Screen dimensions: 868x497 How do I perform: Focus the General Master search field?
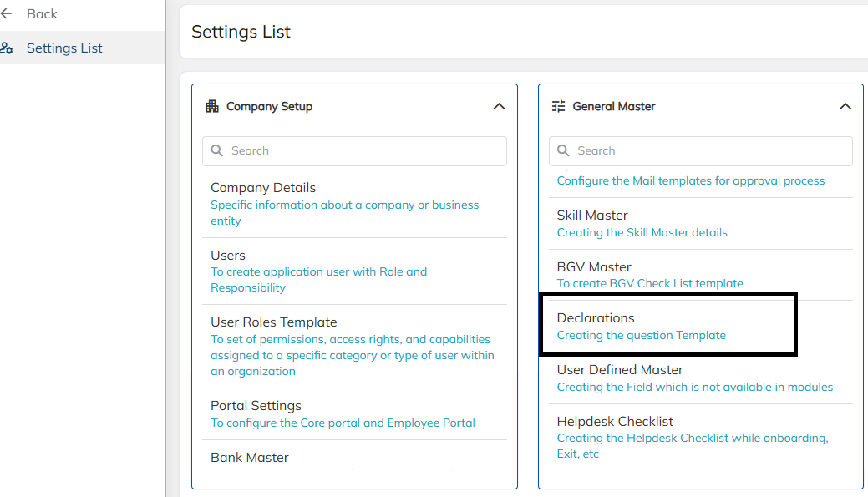click(x=700, y=151)
